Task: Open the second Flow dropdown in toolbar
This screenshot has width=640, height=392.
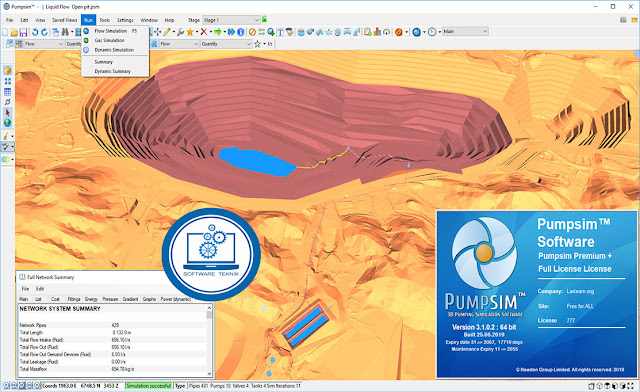Action: click(178, 44)
